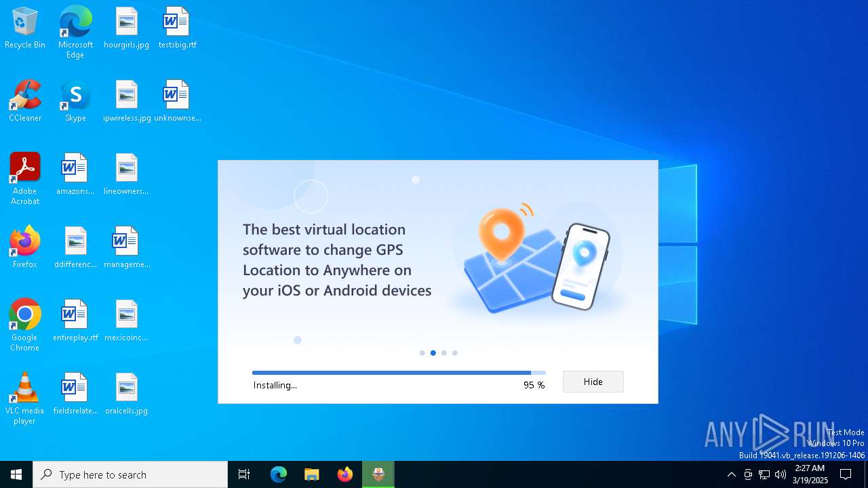868x488 pixels.
Task: Select the hourgirls.jpg file icon
Action: (126, 28)
